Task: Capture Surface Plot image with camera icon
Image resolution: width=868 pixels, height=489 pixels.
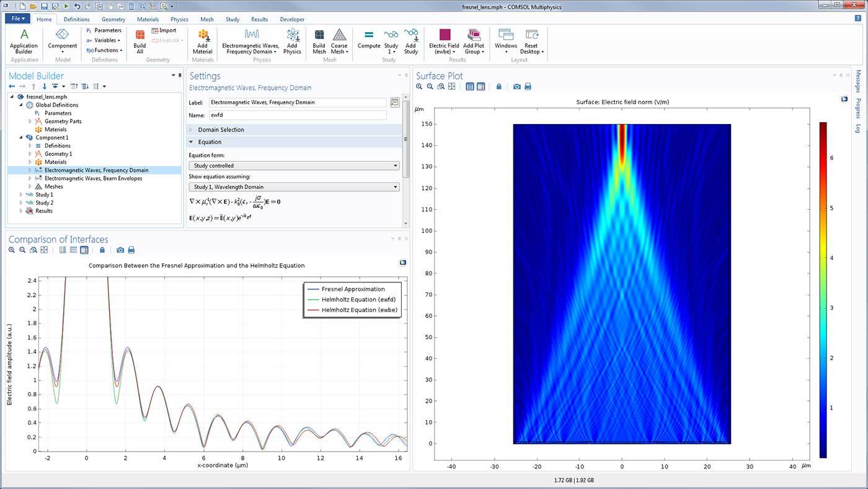Action: (517, 86)
